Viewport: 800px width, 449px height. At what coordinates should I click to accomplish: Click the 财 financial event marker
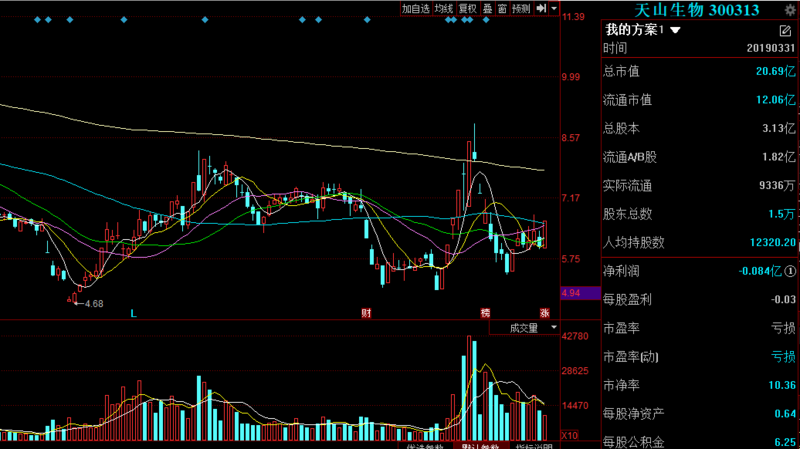coord(366,313)
